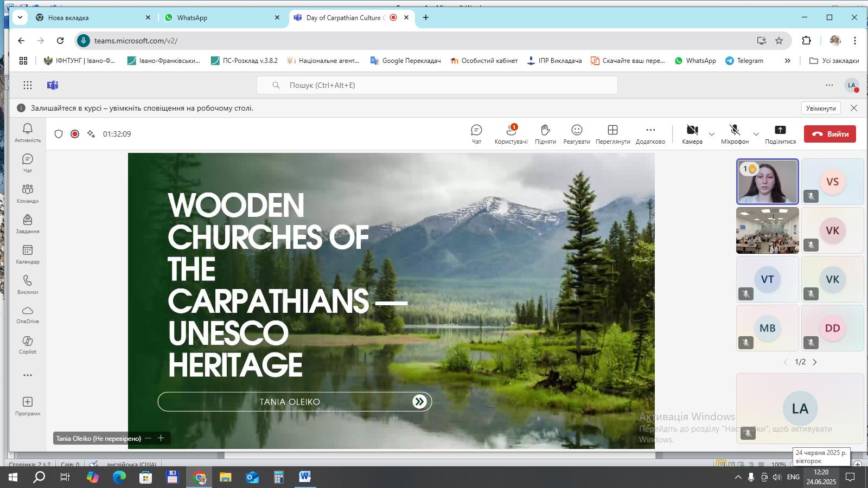868x488 pixels.
Task: Click the recording indicator icon
Action: [75, 134]
